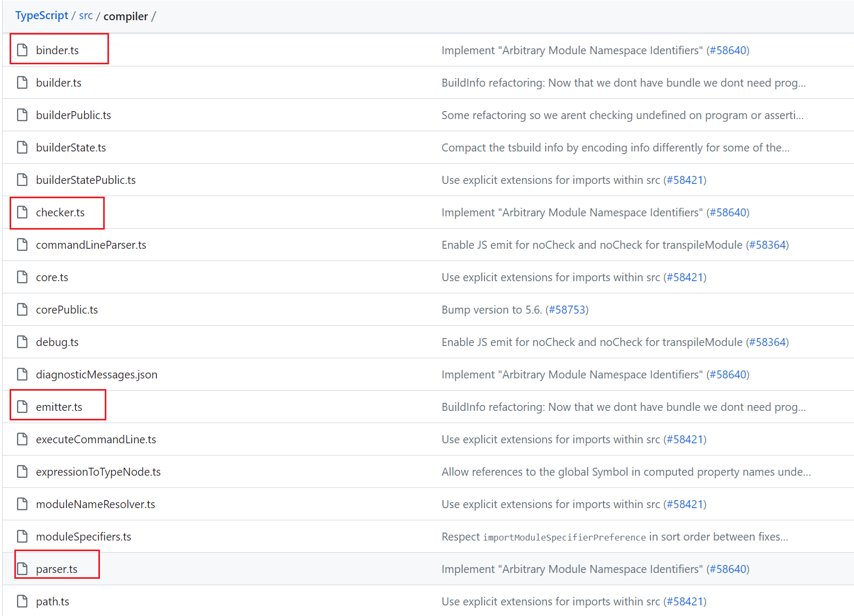Viewport: 854px width, 616px height.
Task: Open the parser.ts file
Action: [57, 569]
